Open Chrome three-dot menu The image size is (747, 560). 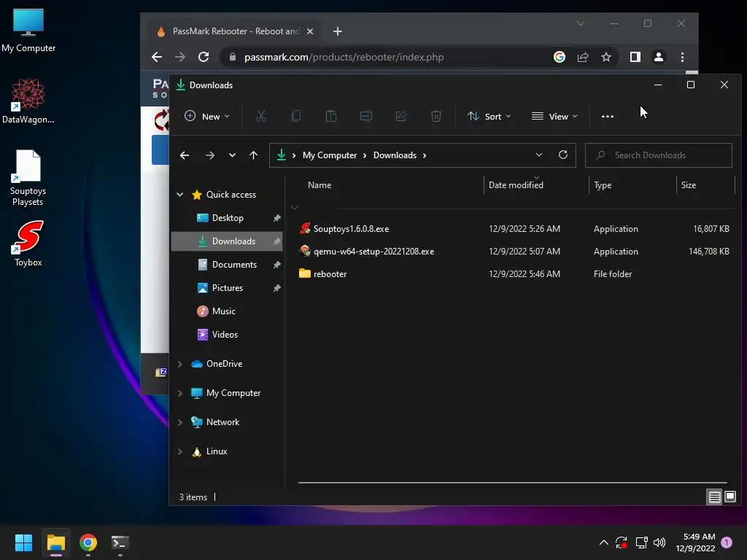682,57
